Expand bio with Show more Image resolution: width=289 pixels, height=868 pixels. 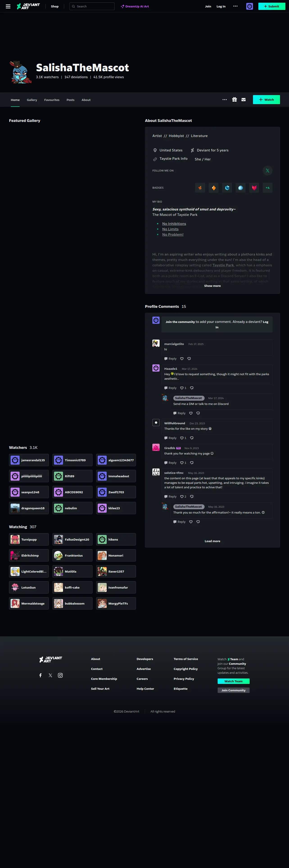212,286
